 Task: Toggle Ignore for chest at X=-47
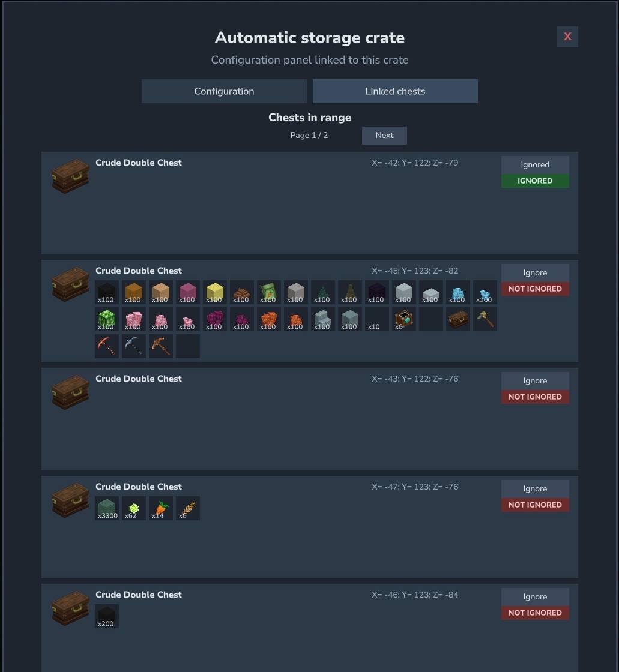tap(535, 488)
